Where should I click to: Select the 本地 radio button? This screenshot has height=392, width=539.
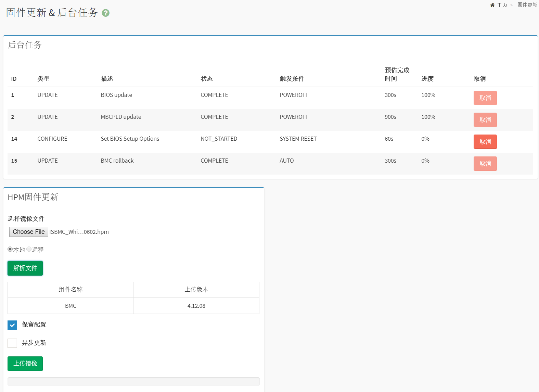(x=10, y=249)
